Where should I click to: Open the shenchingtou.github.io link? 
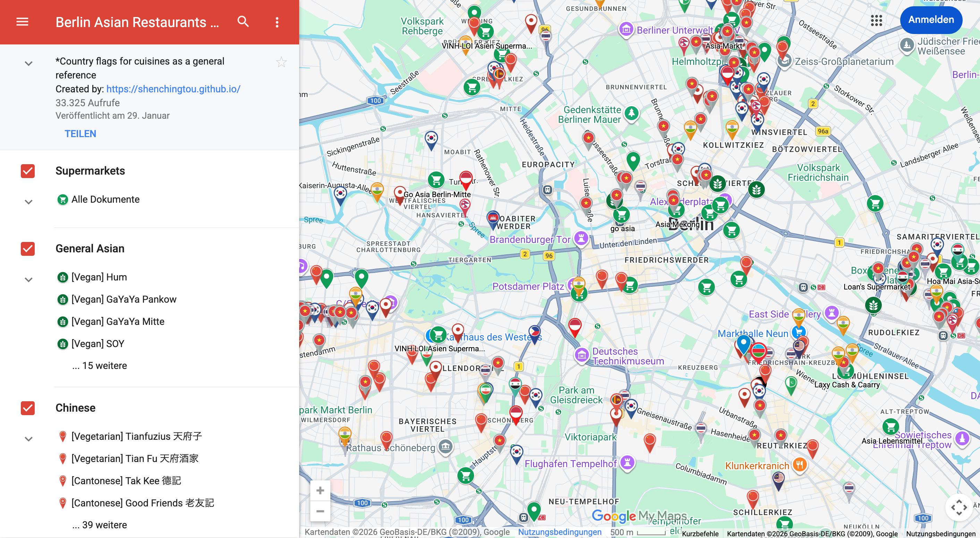(x=173, y=89)
